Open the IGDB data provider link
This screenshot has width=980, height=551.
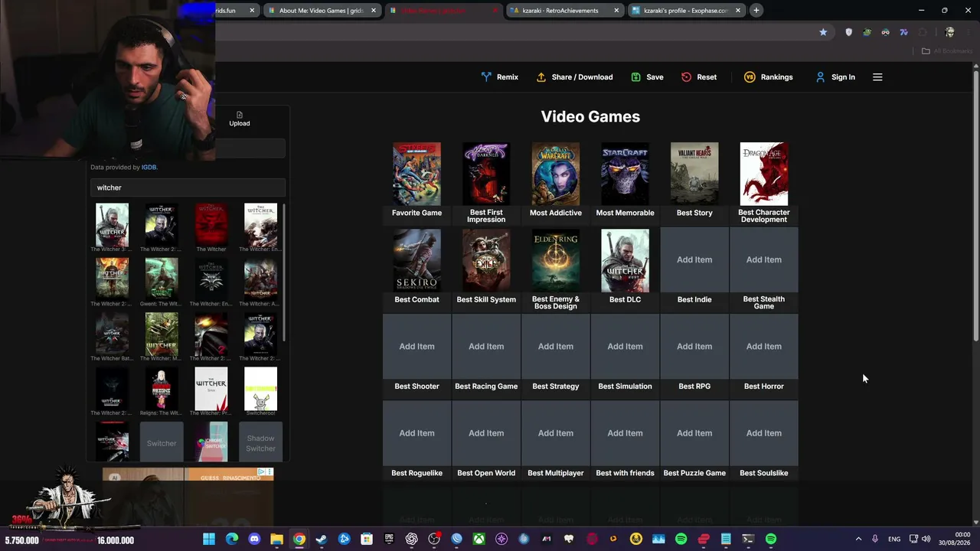point(149,167)
